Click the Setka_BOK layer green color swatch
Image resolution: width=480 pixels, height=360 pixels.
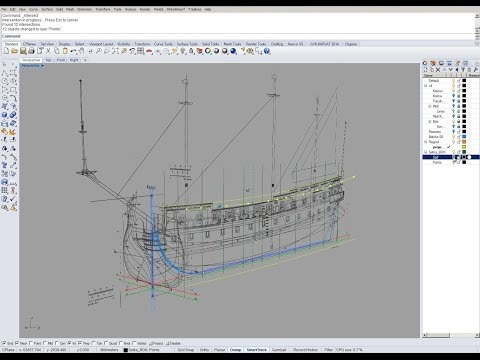tap(464, 152)
